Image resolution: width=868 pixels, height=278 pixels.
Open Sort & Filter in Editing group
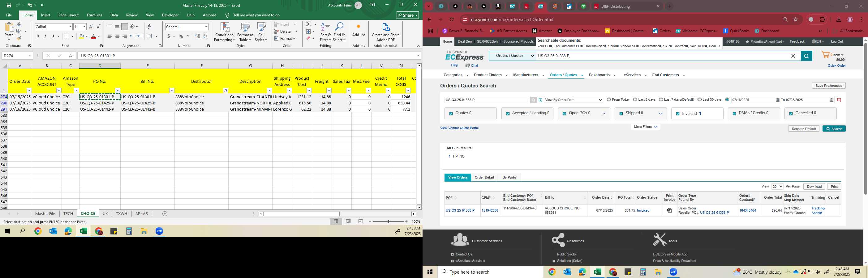click(x=325, y=32)
